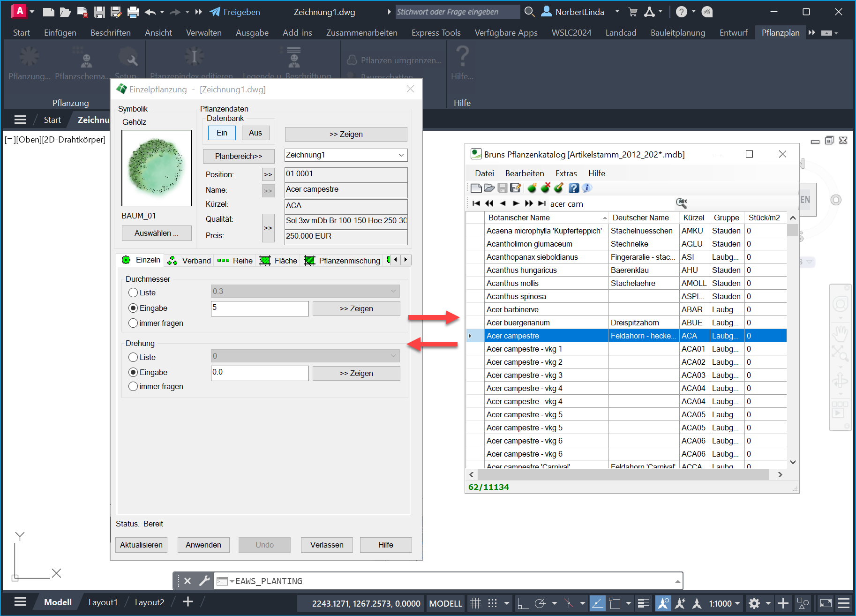Choose the Eingabe radio button under Durchmesser
856x616 pixels.
pos(133,308)
